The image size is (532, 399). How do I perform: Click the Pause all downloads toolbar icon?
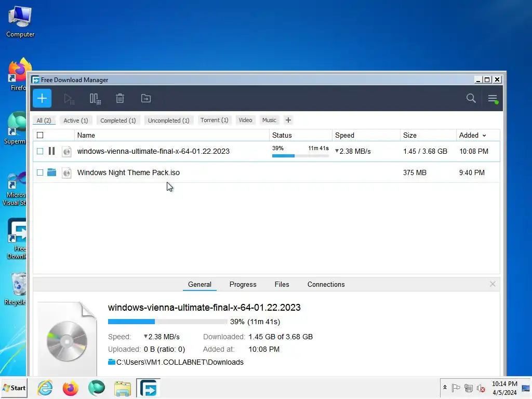point(95,99)
